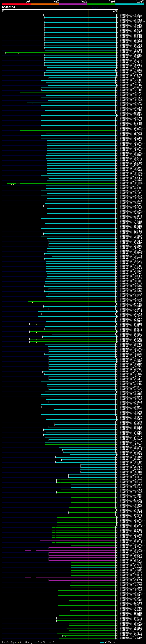
Task: Select hit label UniRef100_B3L3Z3
Action: click(131, 95)
